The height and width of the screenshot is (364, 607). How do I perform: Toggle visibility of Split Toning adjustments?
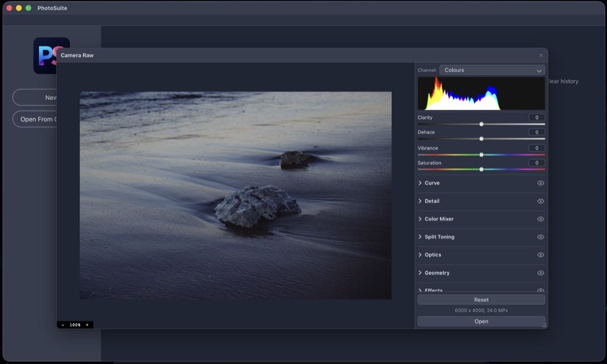click(x=540, y=237)
